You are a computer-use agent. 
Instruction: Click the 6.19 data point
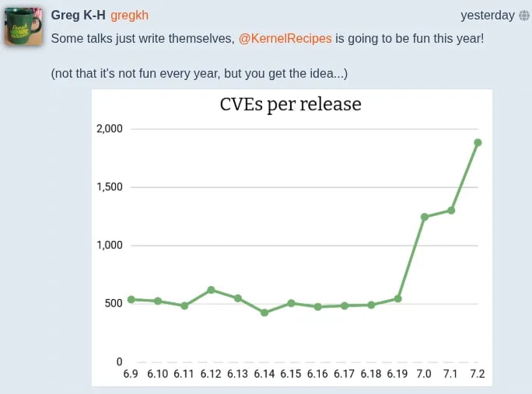click(x=398, y=299)
